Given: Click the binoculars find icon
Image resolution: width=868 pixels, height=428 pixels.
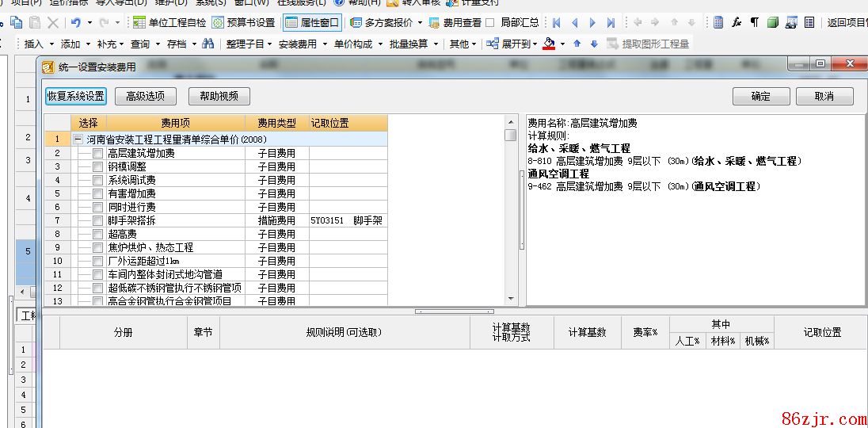Looking at the screenshot, I should tap(207, 44).
